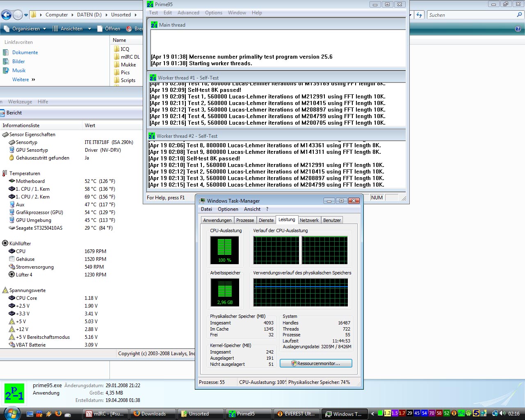This screenshot has width=525, height=420.
Task: Click the Musik icon in Linkfavoriten
Action: pyautogui.click(x=6, y=71)
